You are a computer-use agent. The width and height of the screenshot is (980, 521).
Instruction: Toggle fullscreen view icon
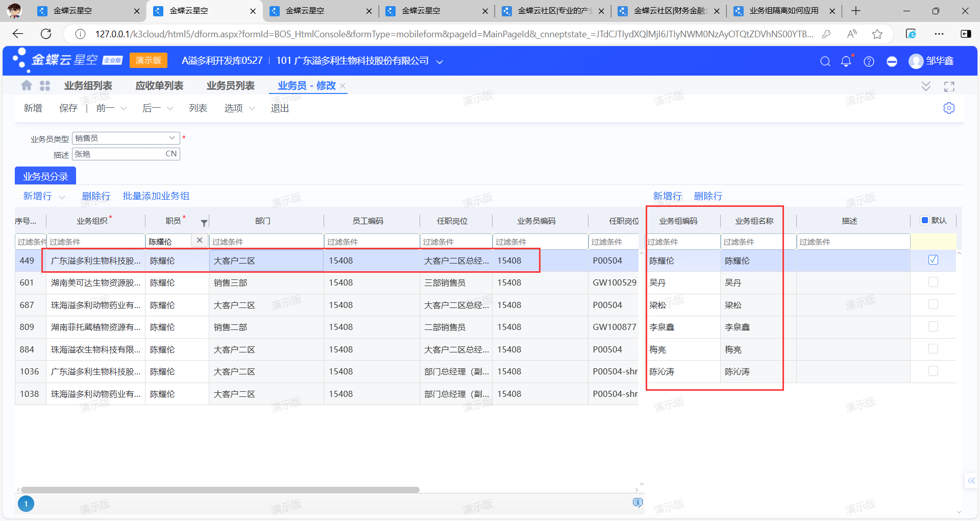point(949,86)
